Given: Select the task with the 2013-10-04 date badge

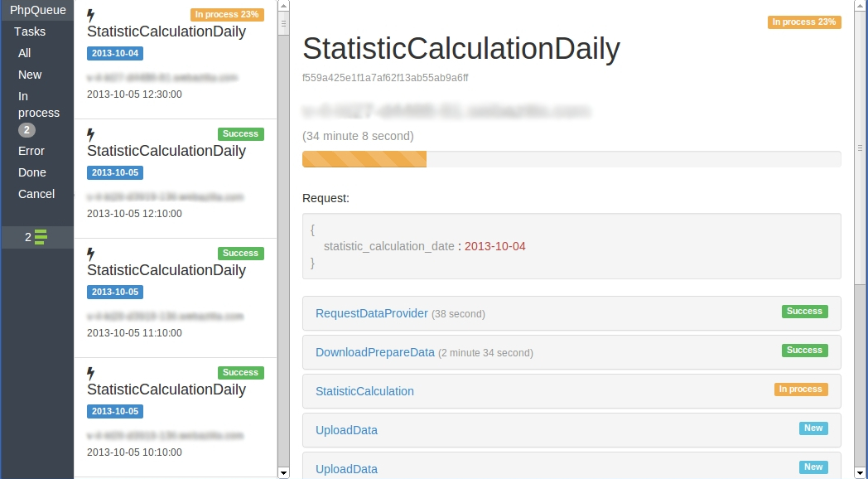Looking at the screenshot, I should point(115,54).
